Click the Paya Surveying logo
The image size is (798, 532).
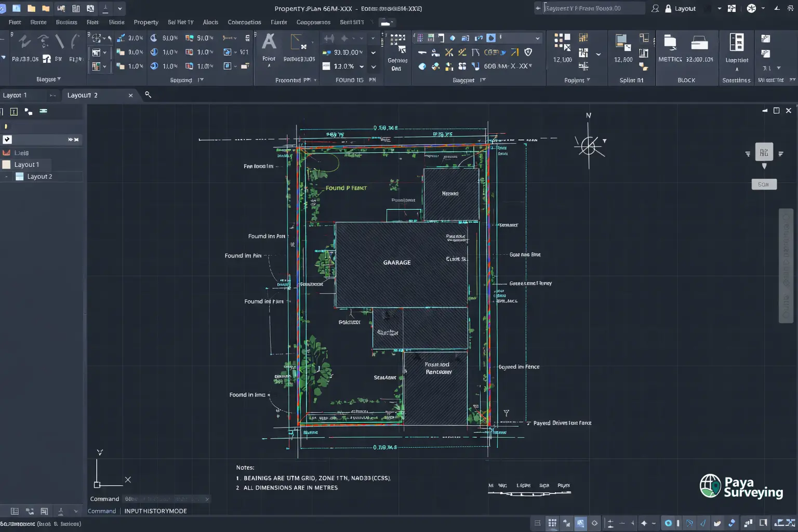pos(740,486)
